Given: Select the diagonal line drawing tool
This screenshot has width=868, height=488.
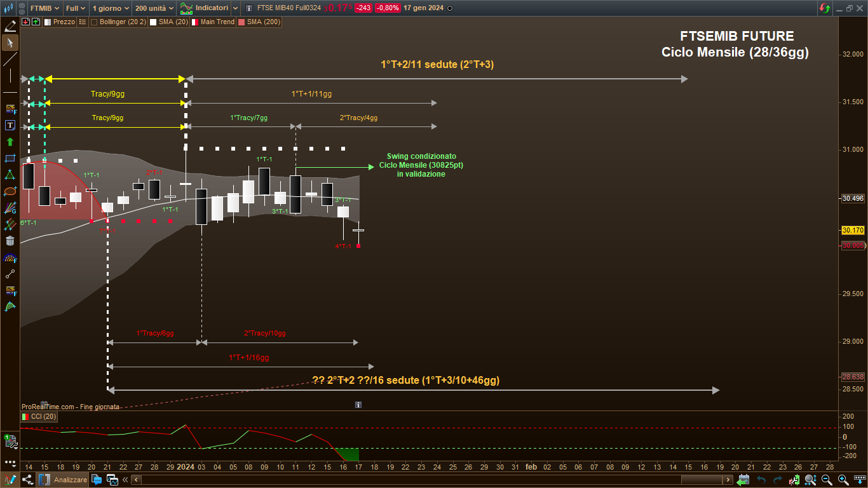Looking at the screenshot, I should tap(10, 59).
